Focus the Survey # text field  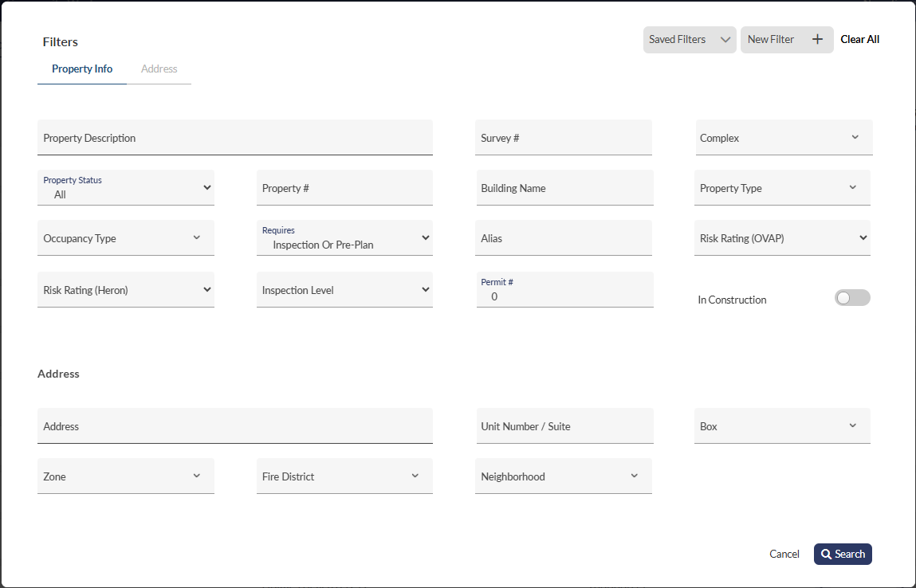pyautogui.click(x=563, y=138)
